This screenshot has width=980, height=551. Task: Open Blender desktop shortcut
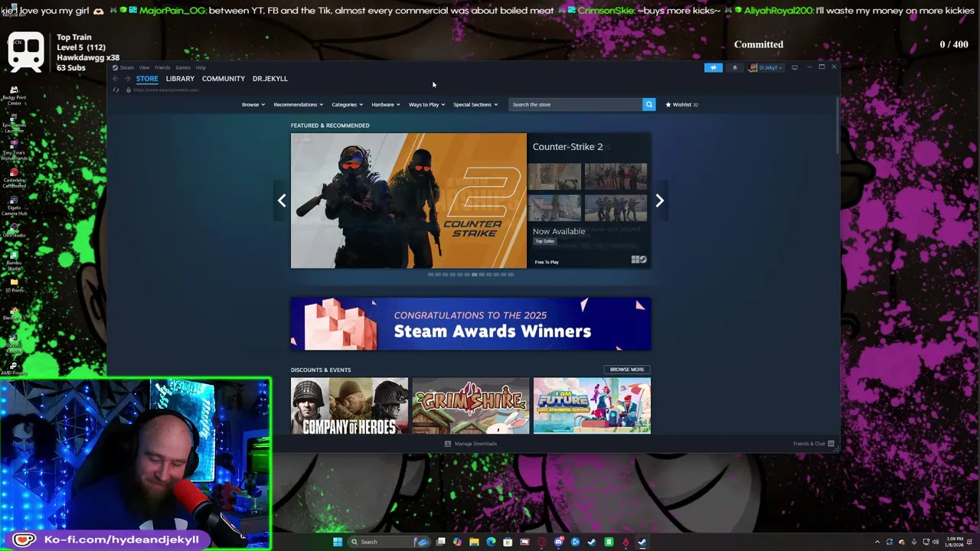14,313
